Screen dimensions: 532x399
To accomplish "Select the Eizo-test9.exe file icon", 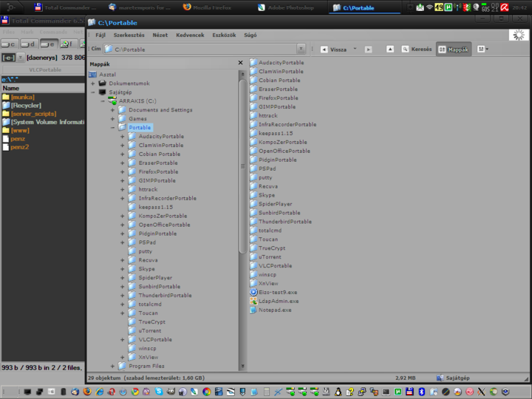I will [253, 293].
